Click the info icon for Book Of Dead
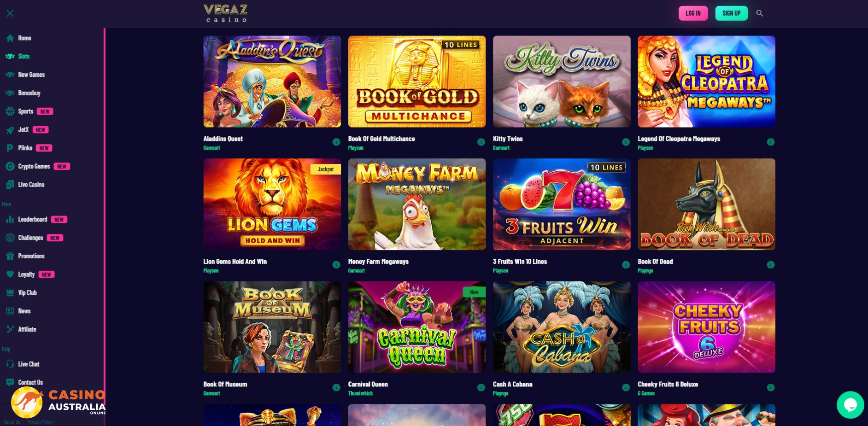868x426 pixels. coord(770,265)
